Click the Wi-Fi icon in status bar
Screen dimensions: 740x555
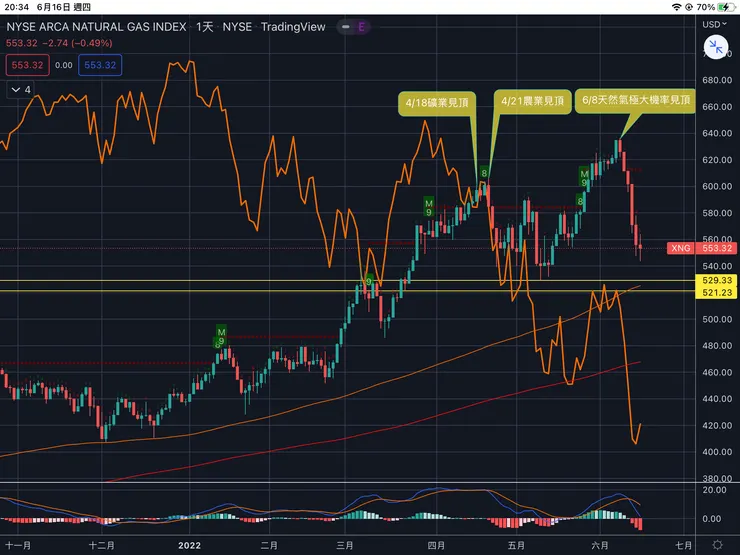pos(677,7)
